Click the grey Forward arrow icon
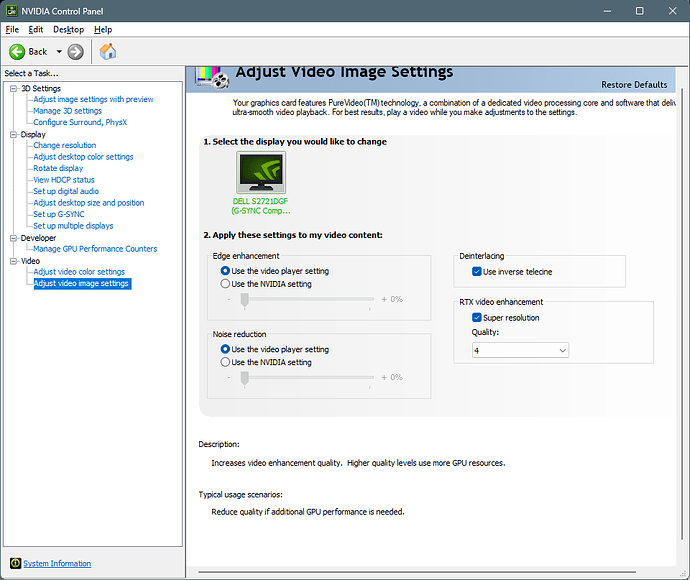 coord(75,52)
